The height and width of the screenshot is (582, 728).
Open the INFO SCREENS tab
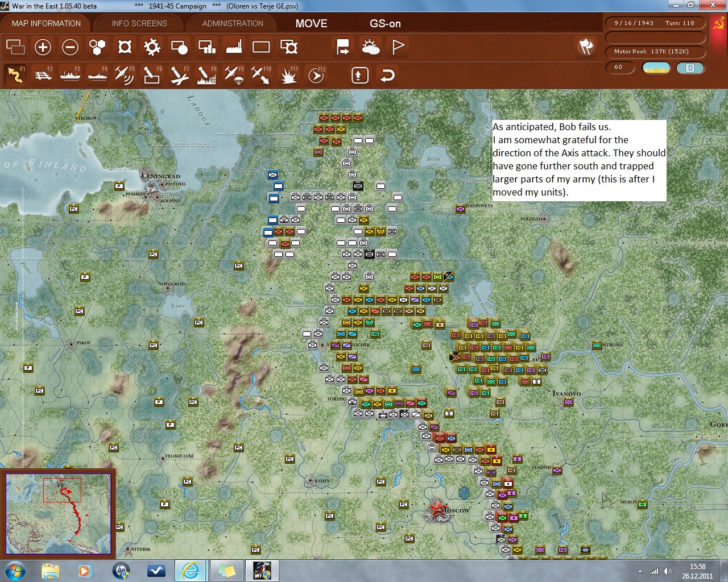139,23
